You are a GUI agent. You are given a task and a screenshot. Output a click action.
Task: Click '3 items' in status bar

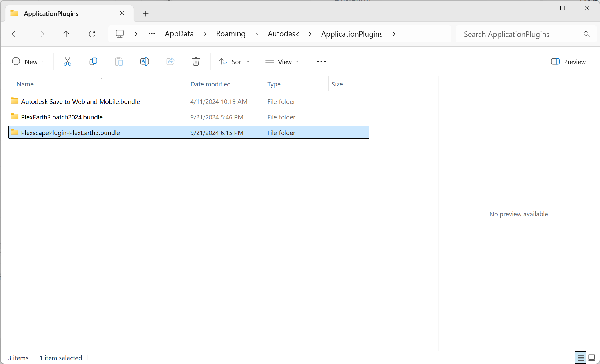click(x=18, y=358)
